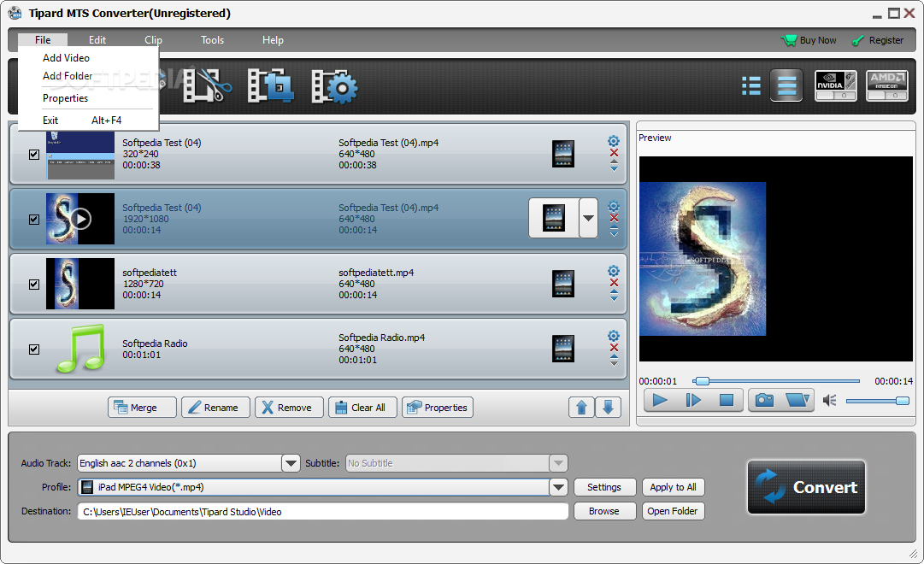This screenshot has height=564, width=924.
Task: Uncheck the 320*240 Softpedia Test (04) row
Action: 34,155
